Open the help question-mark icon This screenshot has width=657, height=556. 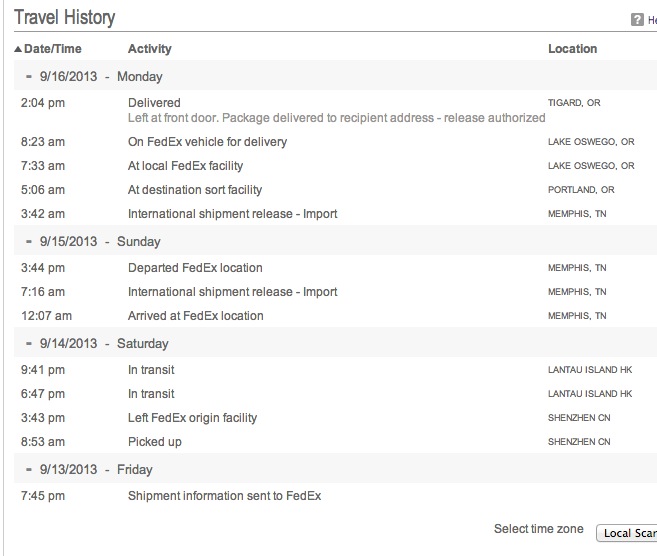(x=637, y=19)
